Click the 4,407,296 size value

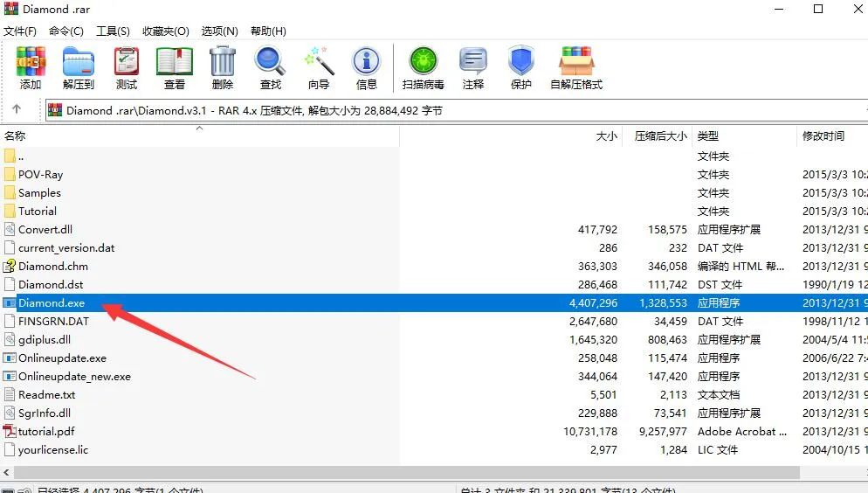[x=594, y=303]
